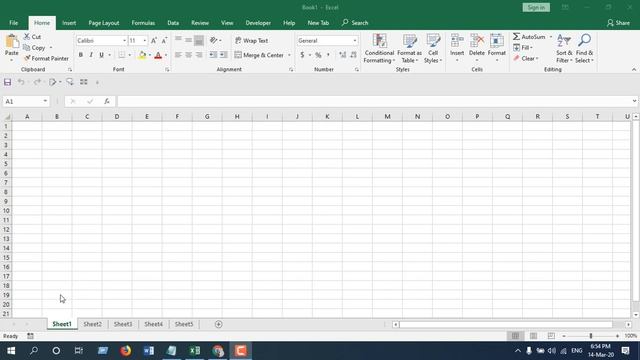The image size is (640, 360).
Task: Open the Fill dropdown
Action: point(523,48)
